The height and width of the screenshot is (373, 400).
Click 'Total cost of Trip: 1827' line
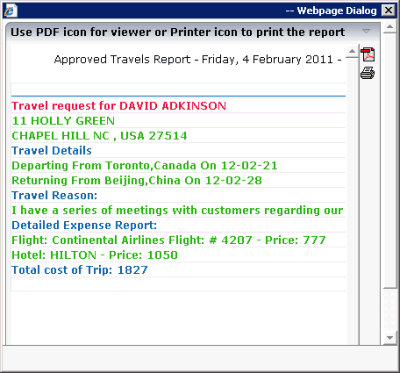coord(80,270)
